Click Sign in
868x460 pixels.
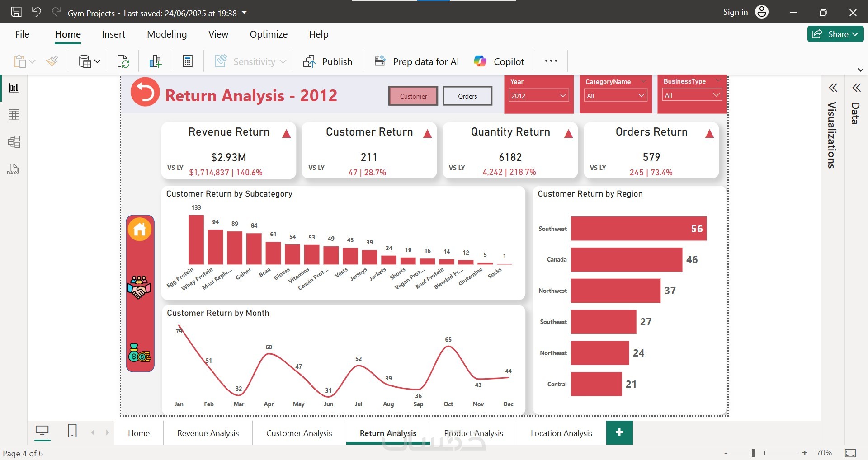coord(736,12)
